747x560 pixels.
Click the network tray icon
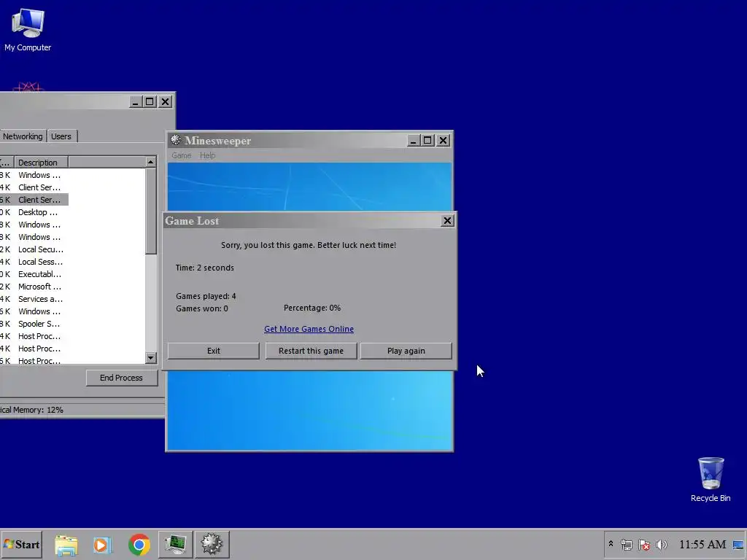pyautogui.click(x=627, y=545)
